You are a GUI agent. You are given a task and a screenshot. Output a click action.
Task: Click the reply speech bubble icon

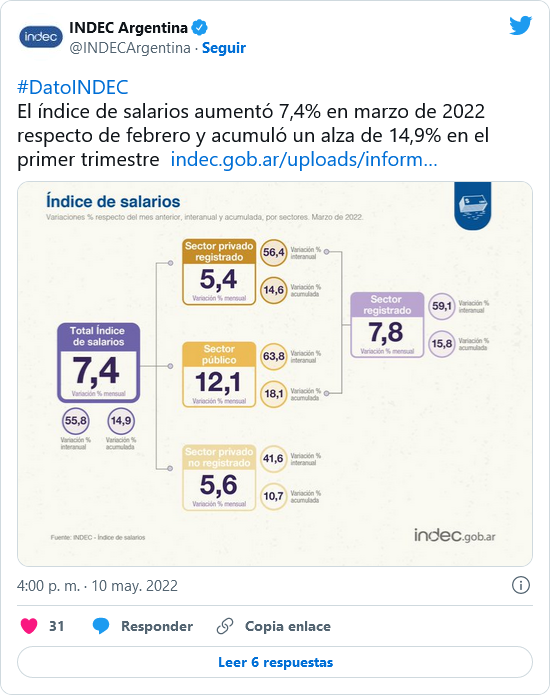(x=101, y=626)
